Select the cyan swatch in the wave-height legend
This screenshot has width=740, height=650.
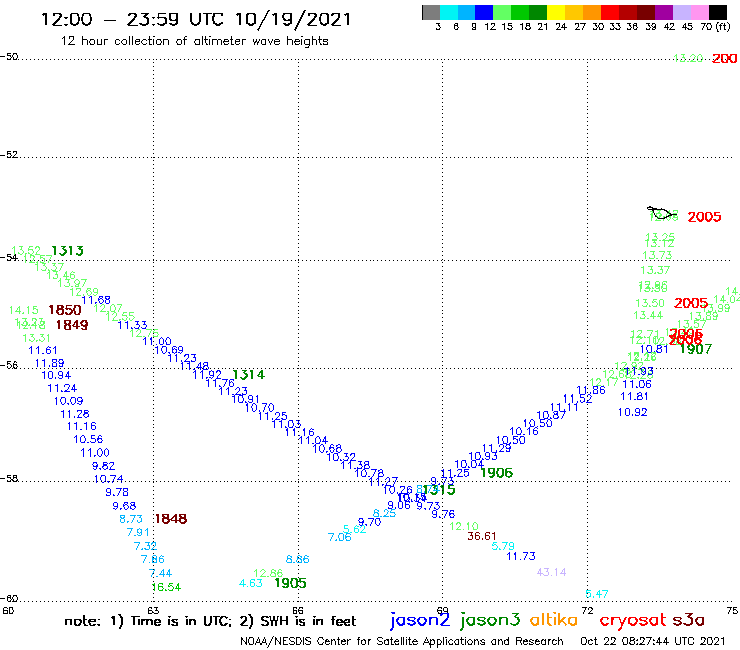pos(449,12)
